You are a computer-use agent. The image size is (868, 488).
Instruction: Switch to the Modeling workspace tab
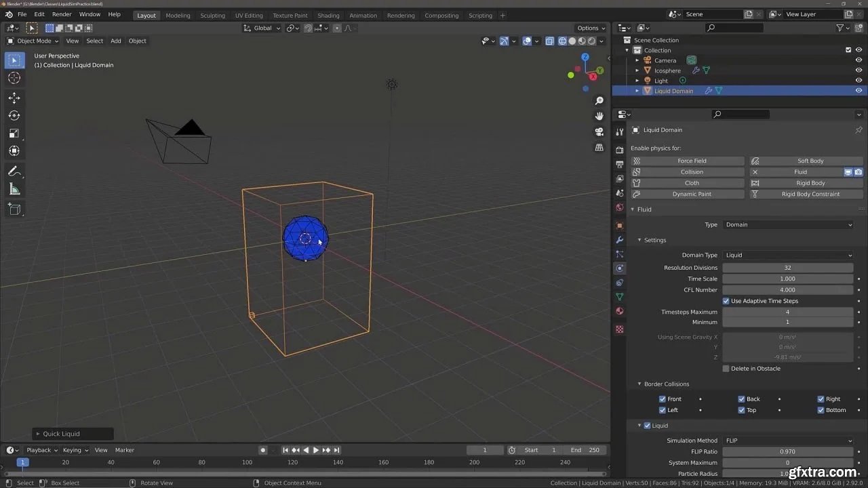(178, 15)
